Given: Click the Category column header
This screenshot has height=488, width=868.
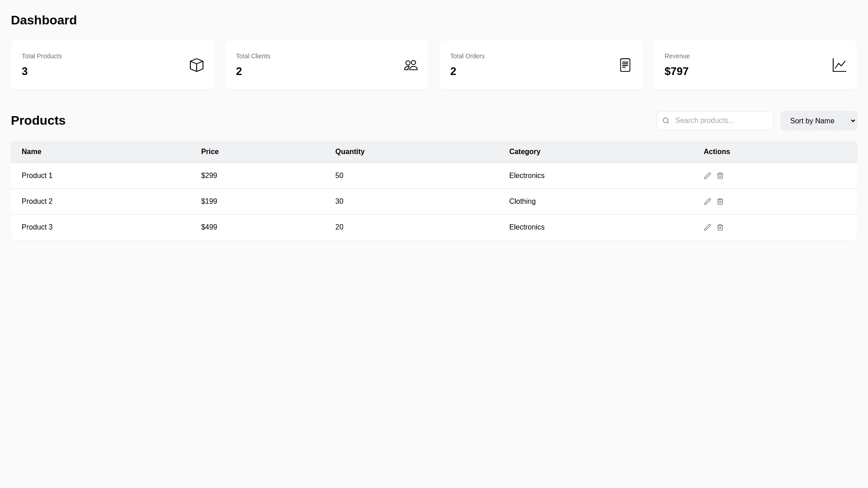Looking at the screenshot, I should 524,152.
